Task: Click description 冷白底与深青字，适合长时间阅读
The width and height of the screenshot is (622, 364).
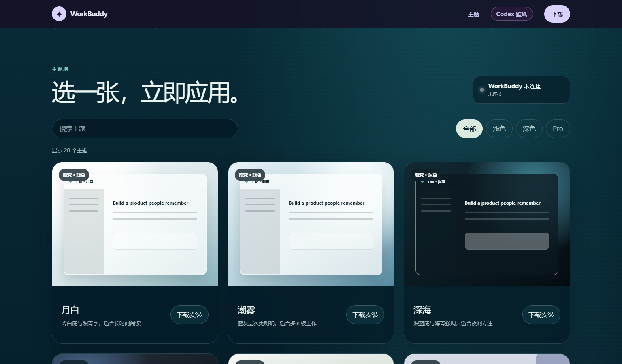Action: 101,323
